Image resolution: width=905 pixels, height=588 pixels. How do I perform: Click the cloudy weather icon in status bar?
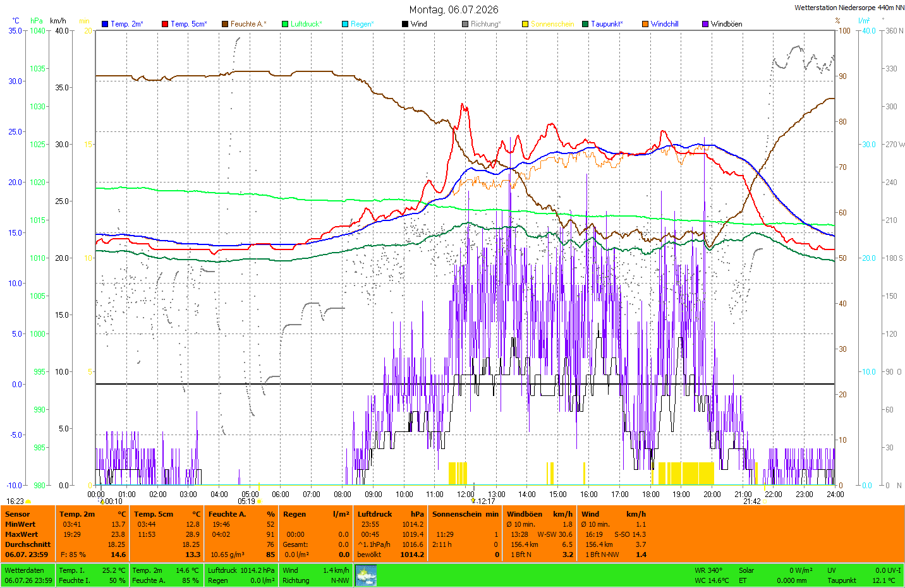(366, 575)
